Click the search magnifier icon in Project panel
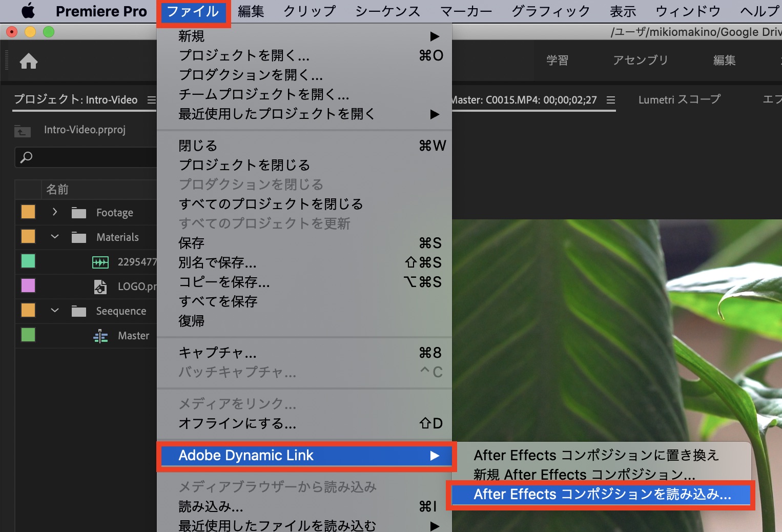 coord(26,157)
